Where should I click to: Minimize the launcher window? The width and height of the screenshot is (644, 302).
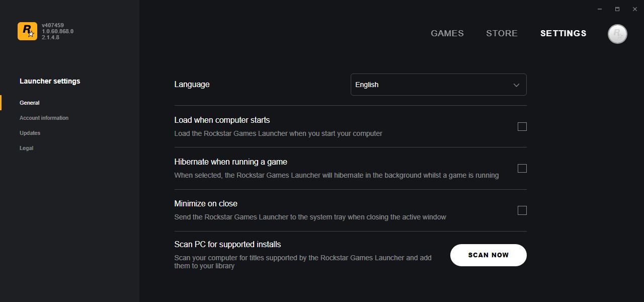pos(600,9)
